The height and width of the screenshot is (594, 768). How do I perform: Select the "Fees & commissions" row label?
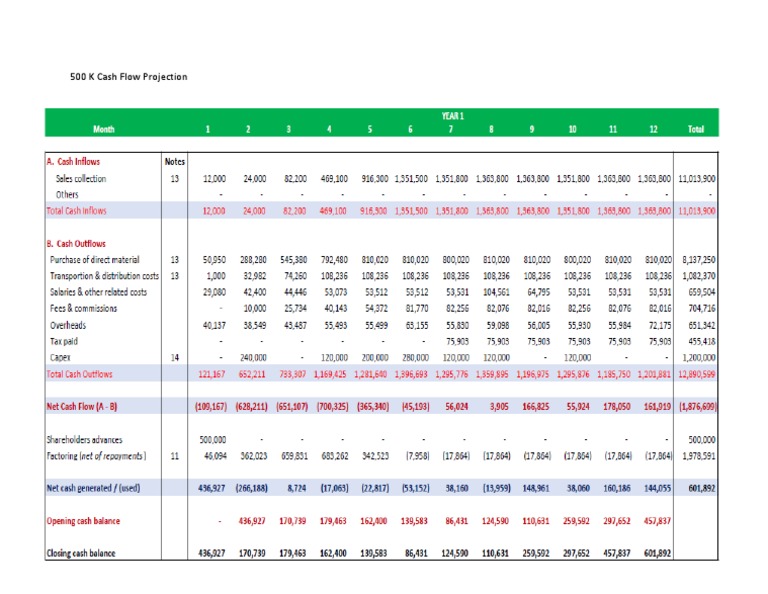84,309
